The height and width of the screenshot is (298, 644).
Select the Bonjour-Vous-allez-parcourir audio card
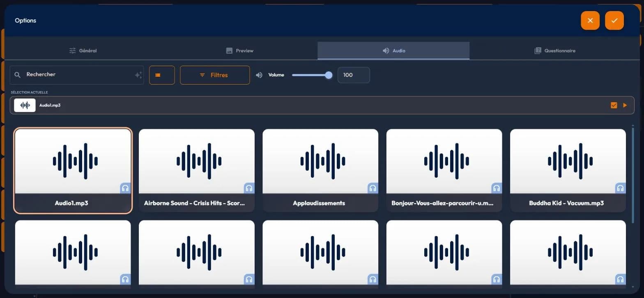[444, 171]
